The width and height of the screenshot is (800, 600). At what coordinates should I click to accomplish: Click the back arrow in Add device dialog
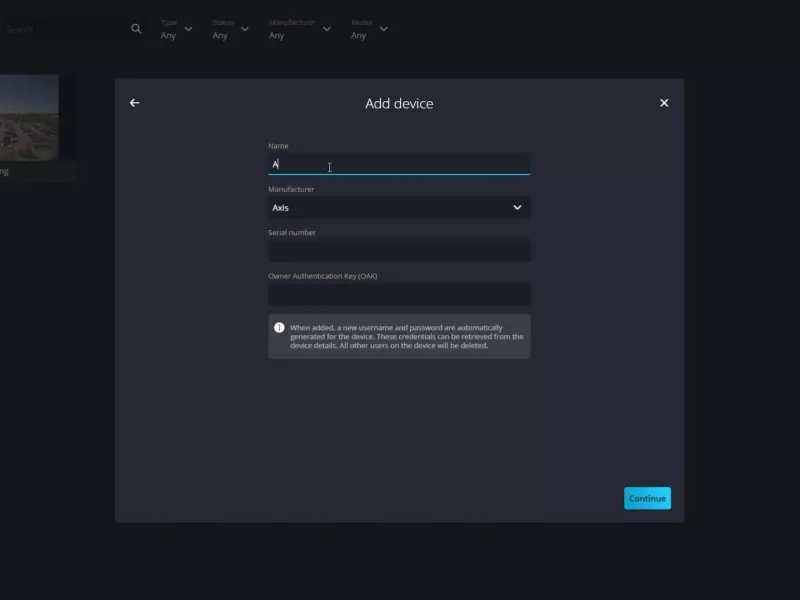(x=134, y=103)
